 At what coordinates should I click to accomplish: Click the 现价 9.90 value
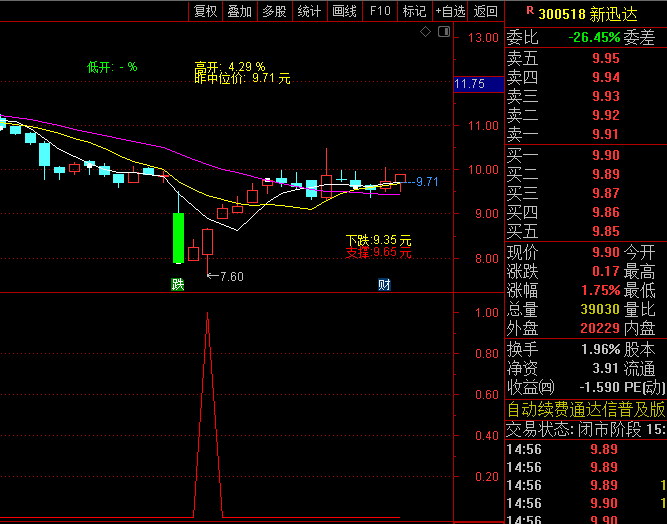click(x=606, y=252)
